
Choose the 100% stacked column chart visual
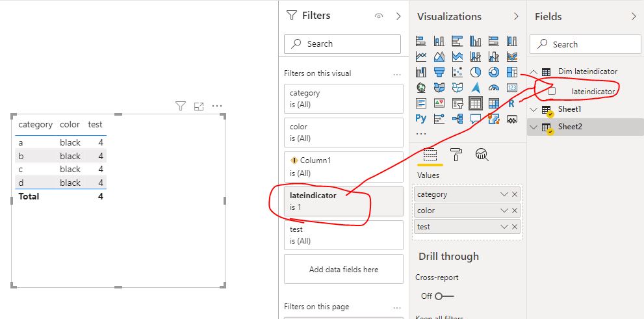(x=511, y=41)
